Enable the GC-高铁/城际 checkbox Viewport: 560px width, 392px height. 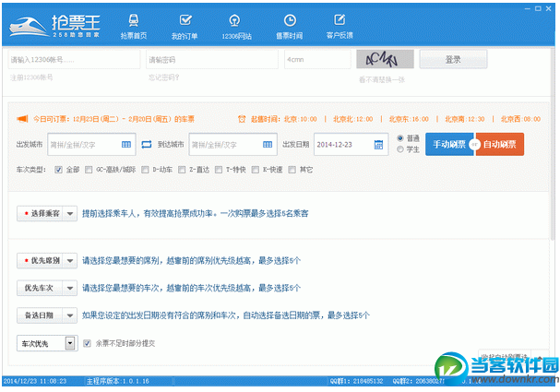click(x=89, y=170)
